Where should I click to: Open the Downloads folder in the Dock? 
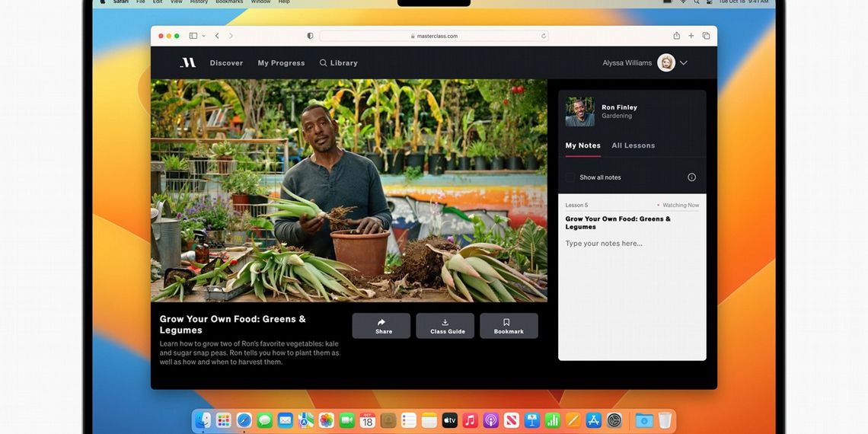644,420
